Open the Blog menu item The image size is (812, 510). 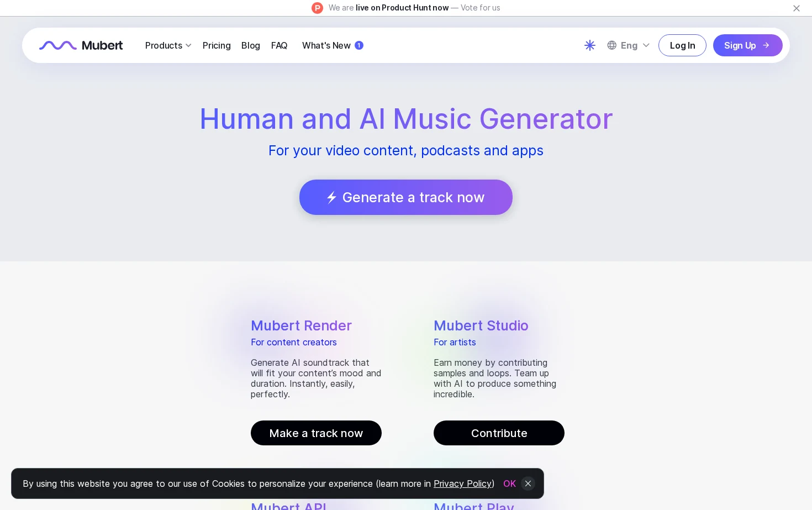[x=251, y=45]
